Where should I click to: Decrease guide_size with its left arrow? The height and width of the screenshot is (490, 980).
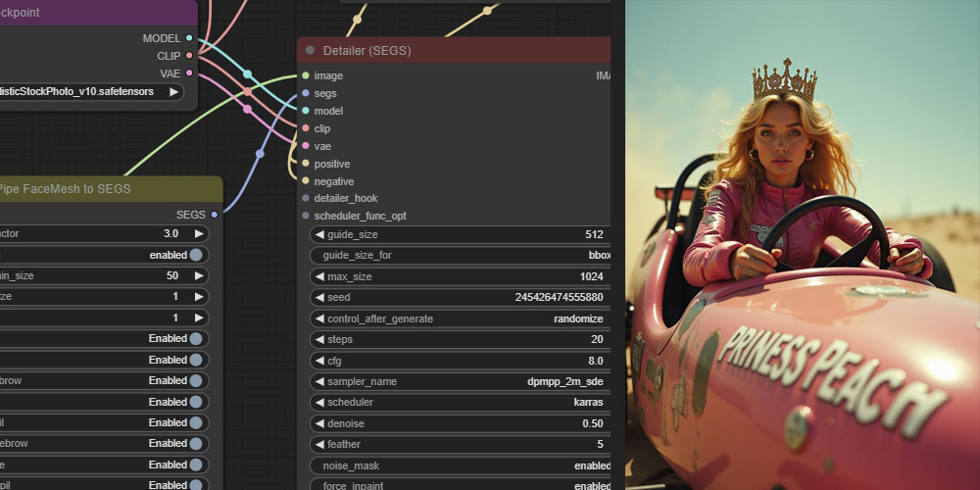319,234
